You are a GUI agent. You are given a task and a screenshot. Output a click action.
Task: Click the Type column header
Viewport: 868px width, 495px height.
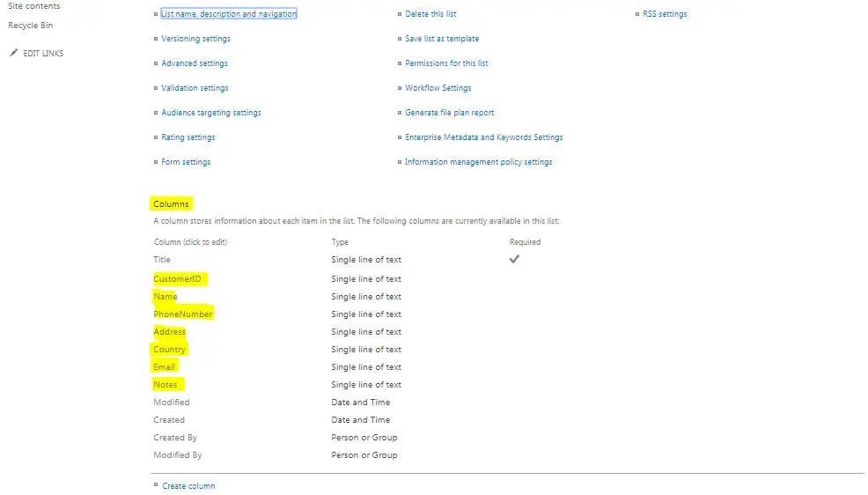coord(340,242)
